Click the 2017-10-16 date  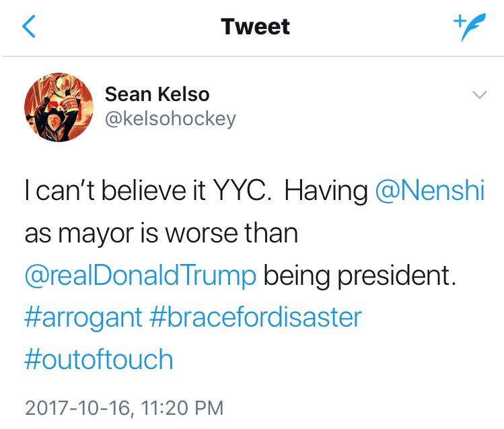[x=81, y=407]
